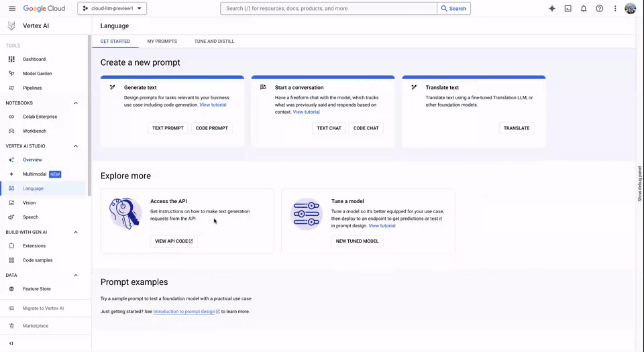The image size is (644, 352).
Task: Click the Code Prompt button
Action: (x=211, y=128)
